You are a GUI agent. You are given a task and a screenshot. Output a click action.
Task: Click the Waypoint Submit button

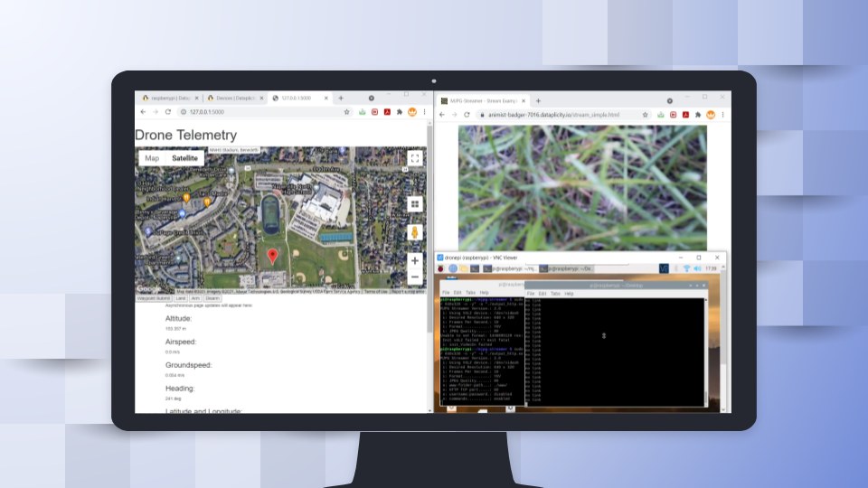(x=154, y=298)
